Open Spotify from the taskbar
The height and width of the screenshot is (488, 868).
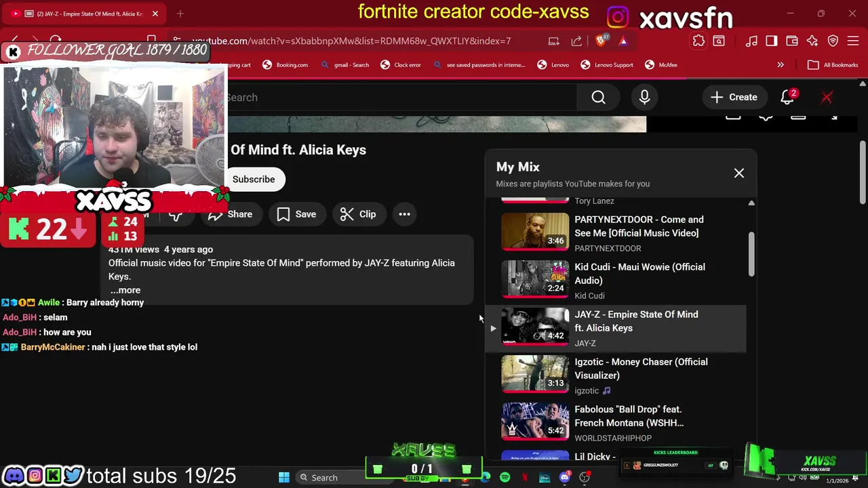click(505, 478)
